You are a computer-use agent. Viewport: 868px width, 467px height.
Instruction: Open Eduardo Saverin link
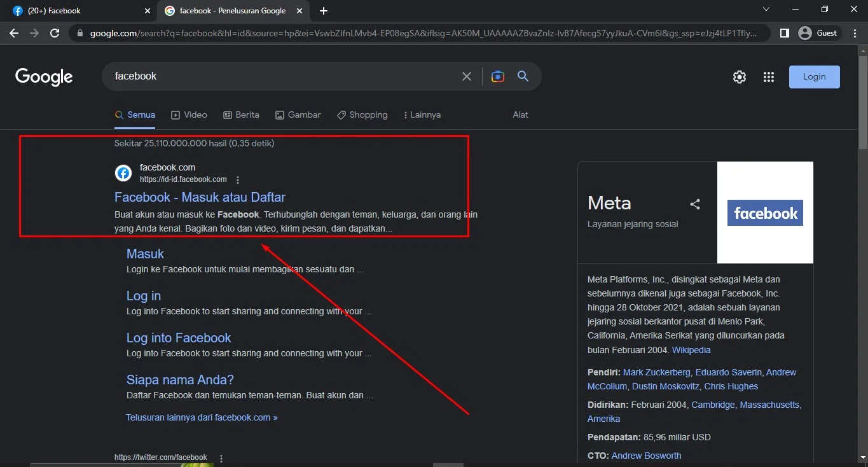click(x=728, y=372)
